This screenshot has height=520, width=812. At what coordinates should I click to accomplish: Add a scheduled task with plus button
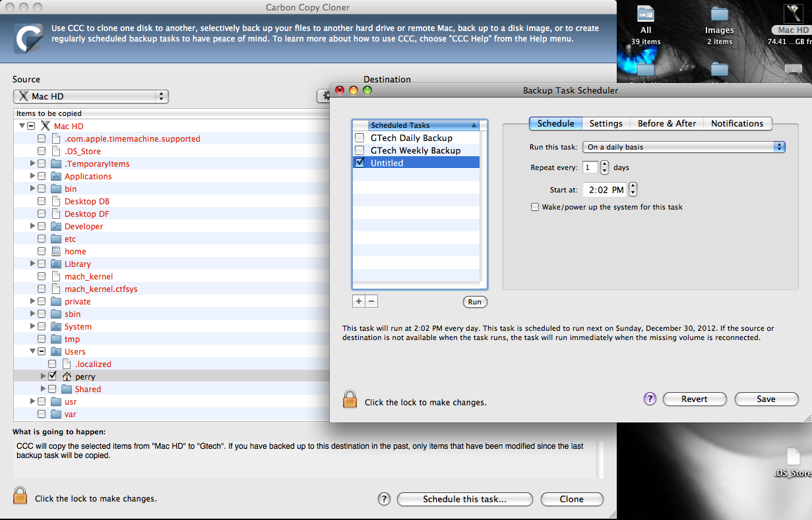pos(359,301)
